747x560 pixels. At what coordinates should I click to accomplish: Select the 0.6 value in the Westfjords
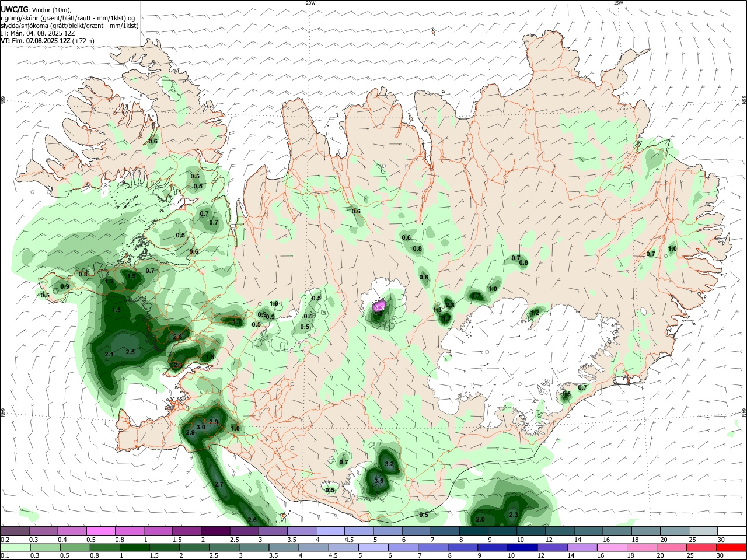(x=153, y=142)
